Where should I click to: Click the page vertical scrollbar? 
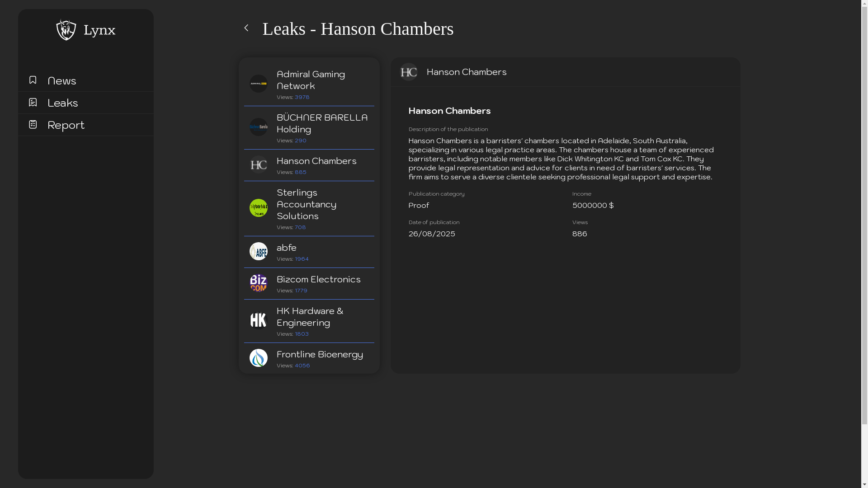tap(864, 212)
